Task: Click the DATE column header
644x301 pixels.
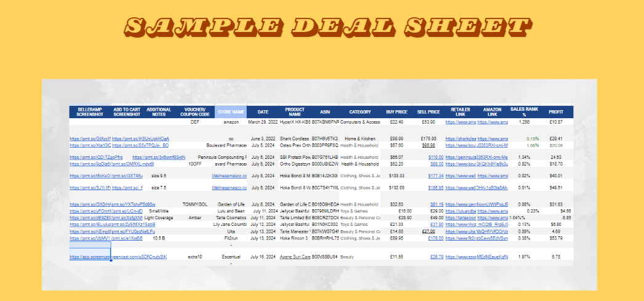Action: point(263,112)
